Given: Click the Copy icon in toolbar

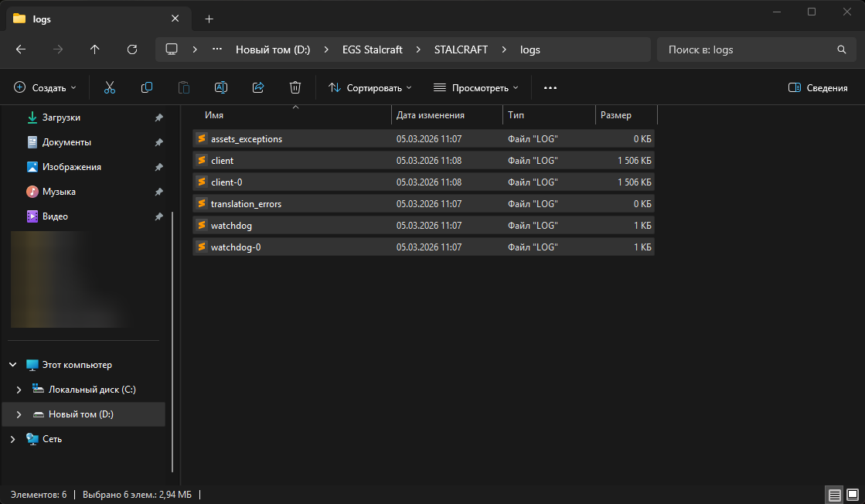Looking at the screenshot, I should coord(147,88).
